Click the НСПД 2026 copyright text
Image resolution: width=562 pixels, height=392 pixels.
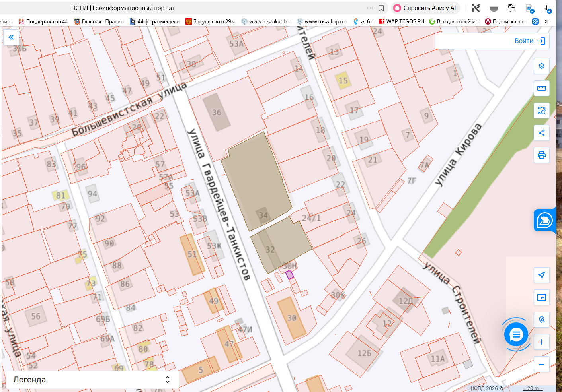point(486,388)
